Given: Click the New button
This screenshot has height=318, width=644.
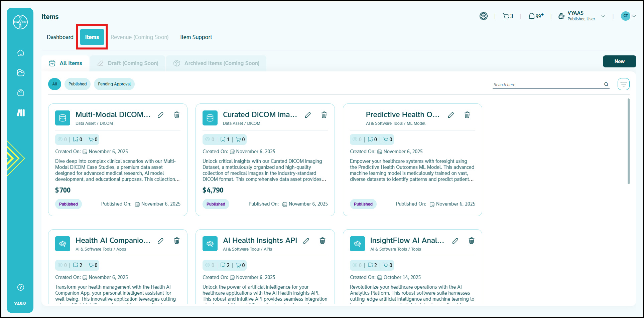Looking at the screenshot, I should [619, 61].
